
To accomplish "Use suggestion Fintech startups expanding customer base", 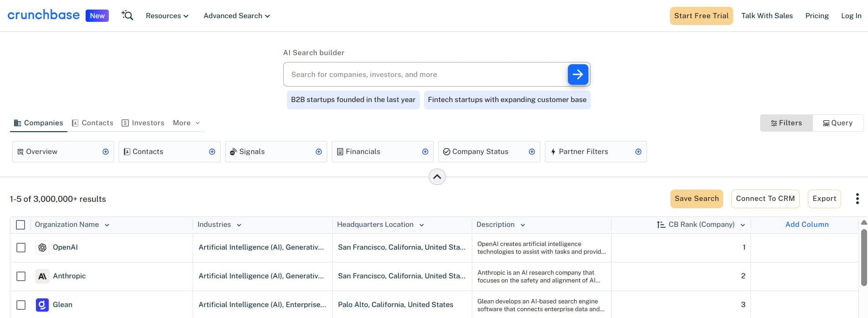I will point(507,100).
